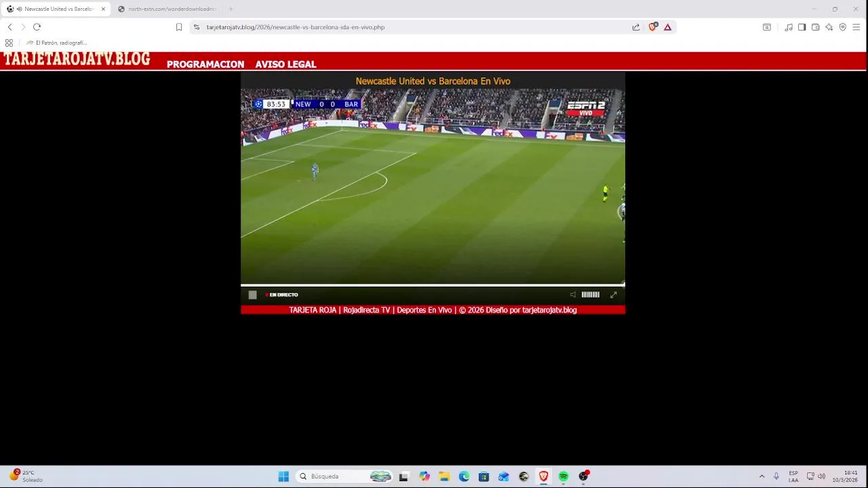Open File Explorer from taskbar
This screenshot has height=488, width=868.
(x=444, y=476)
